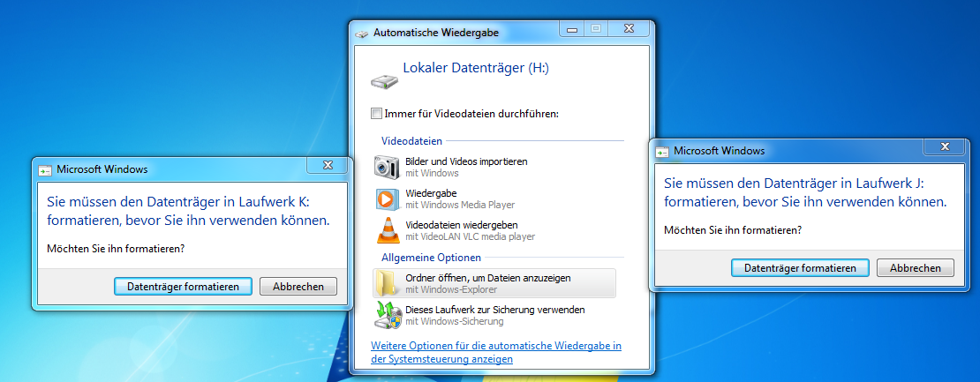
Task: Click 'Datenträger formatieren' in drive J dialog
Action: 800,268
